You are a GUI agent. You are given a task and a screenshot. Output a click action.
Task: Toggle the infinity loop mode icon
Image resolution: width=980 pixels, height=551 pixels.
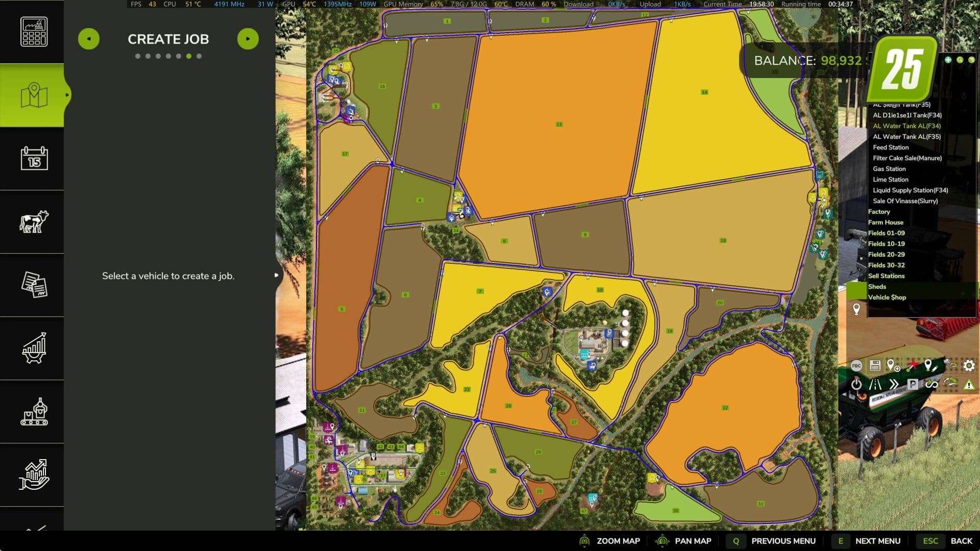tap(932, 384)
